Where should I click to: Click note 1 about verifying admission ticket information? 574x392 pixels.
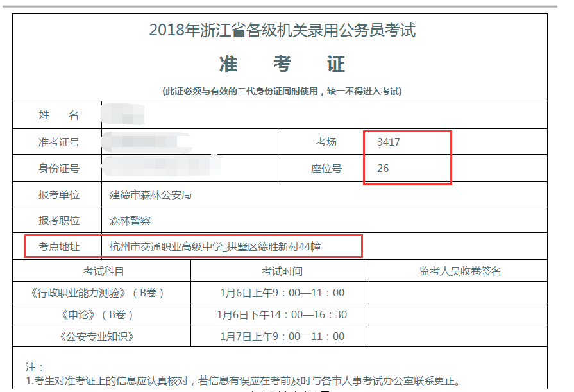[x=242, y=381]
